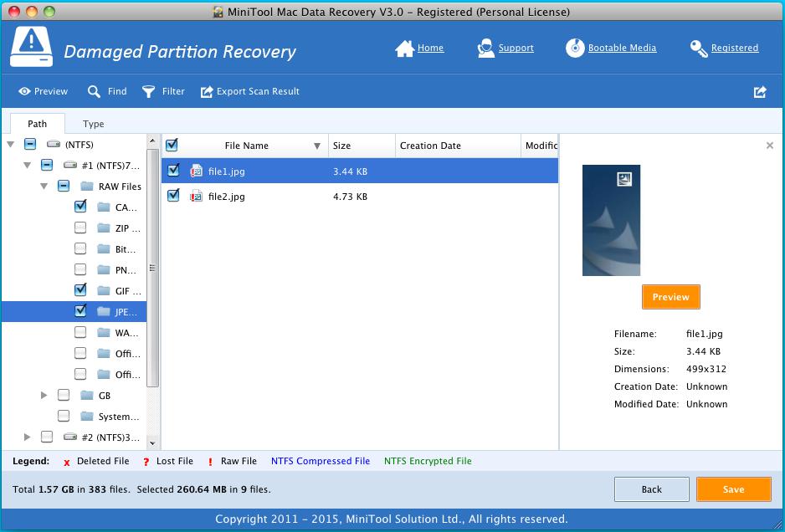Check the #2 (NTFS) partition checkbox
Image resolution: width=785 pixels, height=532 pixels.
tap(47, 437)
